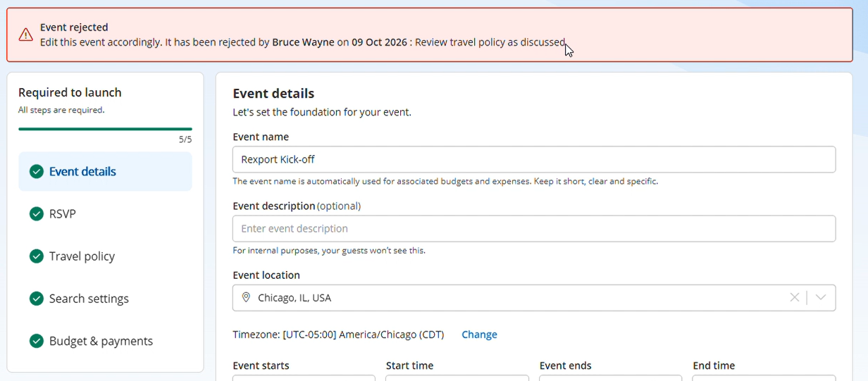Click the warning triangle icon in rejection banner
The image size is (868, 381).
[x=26, y=35]
